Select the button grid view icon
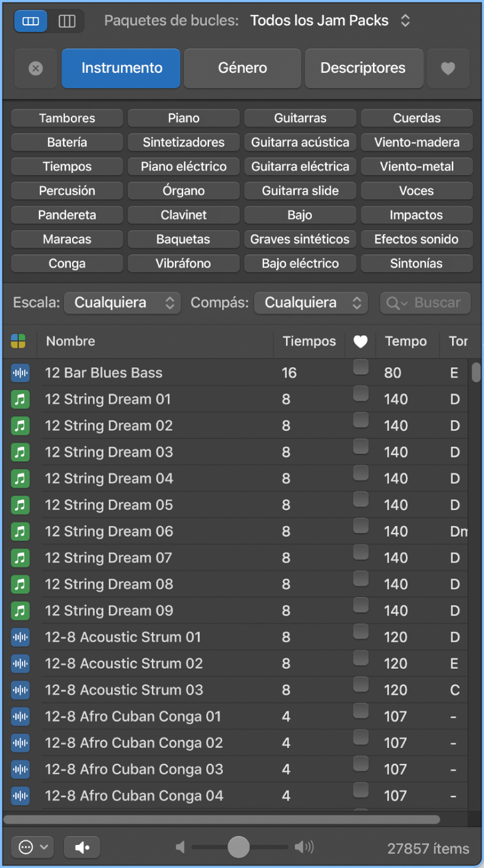The height and width of the screenshot is (868, 484). [x=30, y=21]
